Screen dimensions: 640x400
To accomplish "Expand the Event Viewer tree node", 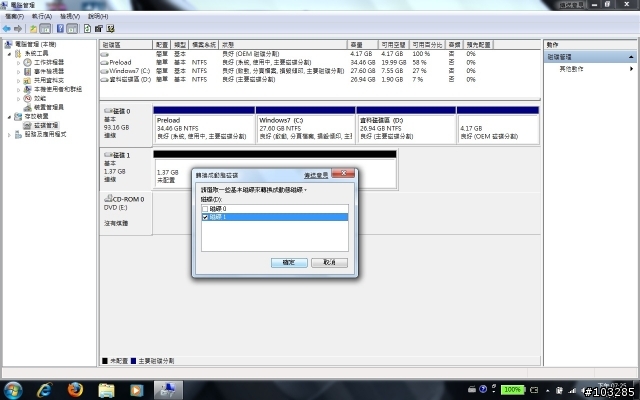I will pos(18,71).
